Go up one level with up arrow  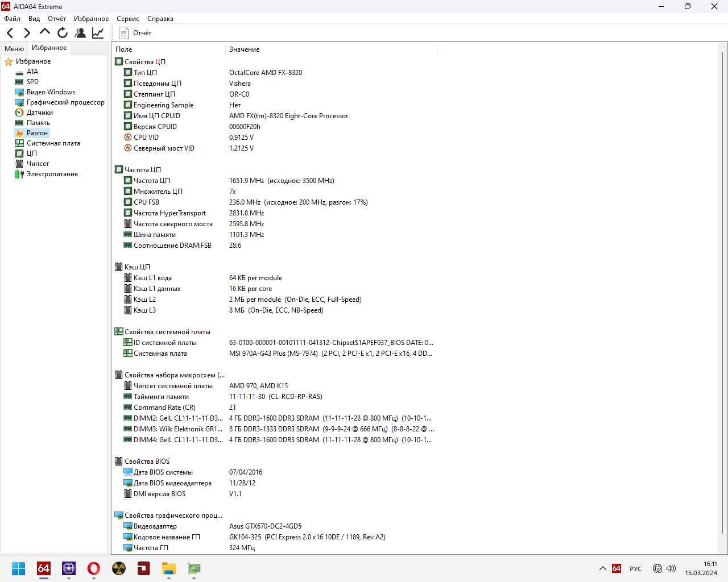click(44, 32)
